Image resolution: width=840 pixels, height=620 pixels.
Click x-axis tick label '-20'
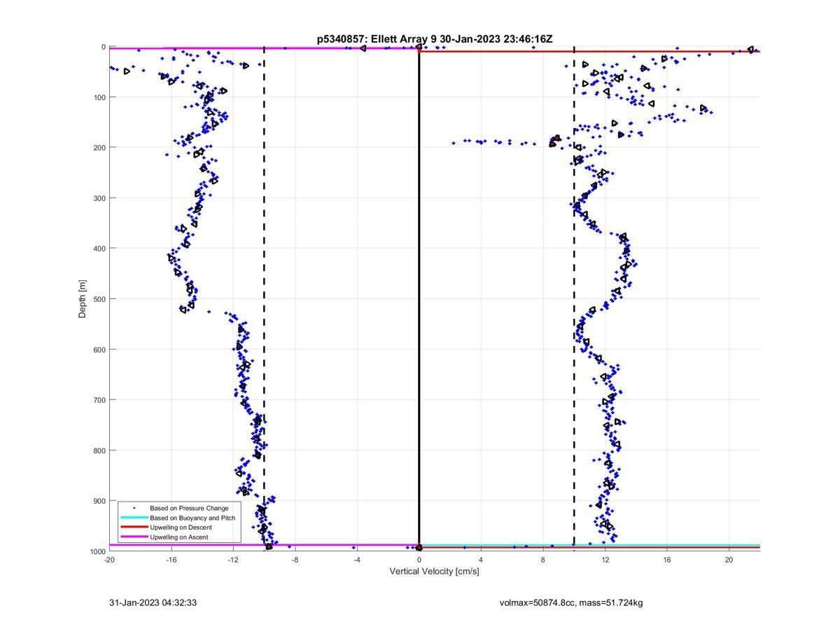coord(109,560)
